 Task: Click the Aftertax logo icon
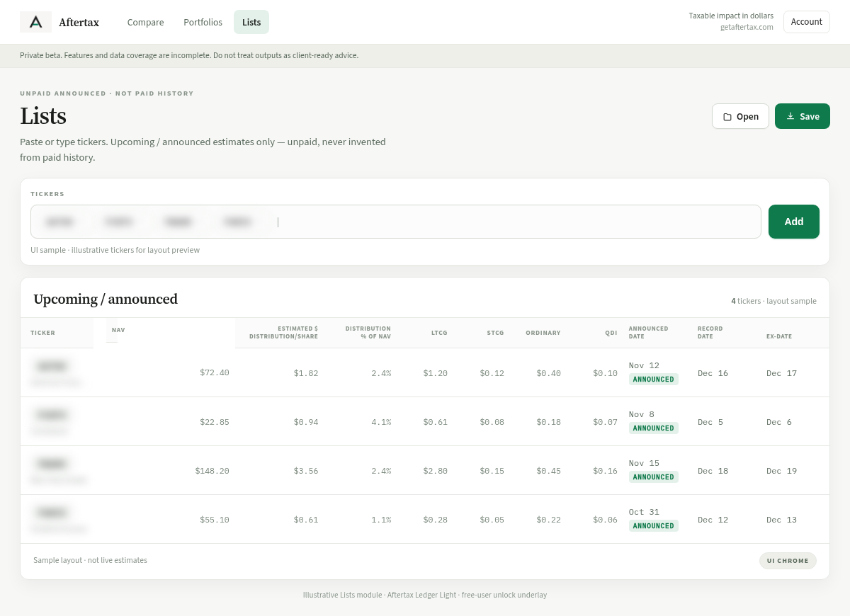pyautogui.click(x=35, y=22)
